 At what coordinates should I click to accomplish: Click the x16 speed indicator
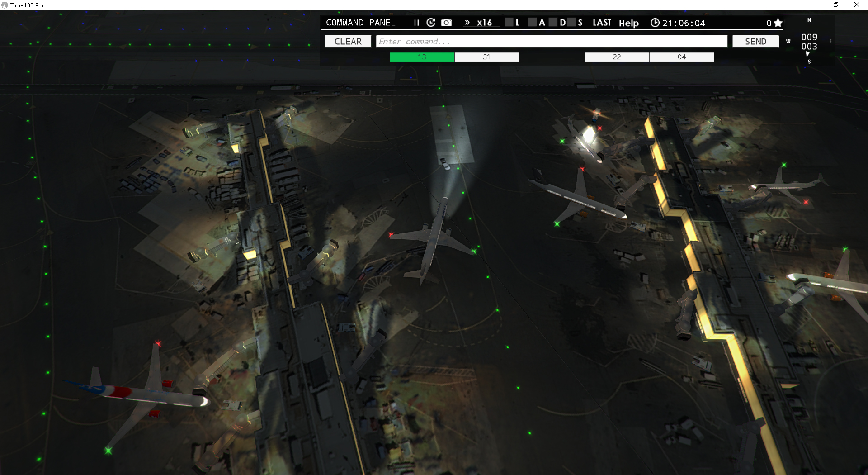pos(484,23)
